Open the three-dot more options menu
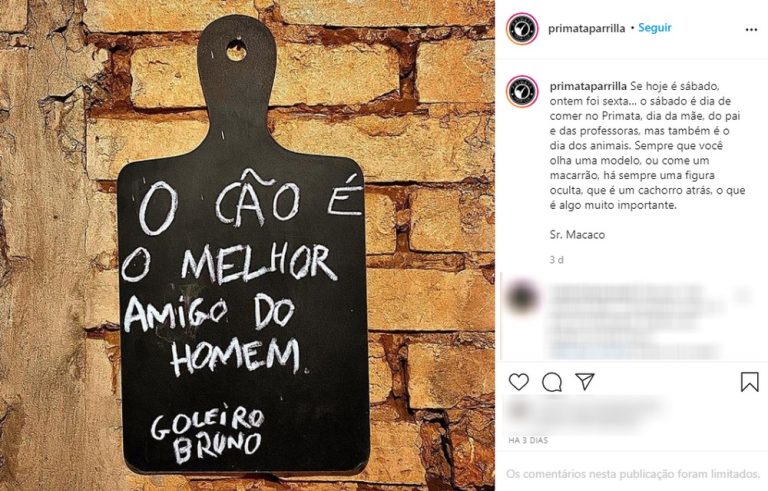The width and height of the screenshot is (768, 491). 751,30
